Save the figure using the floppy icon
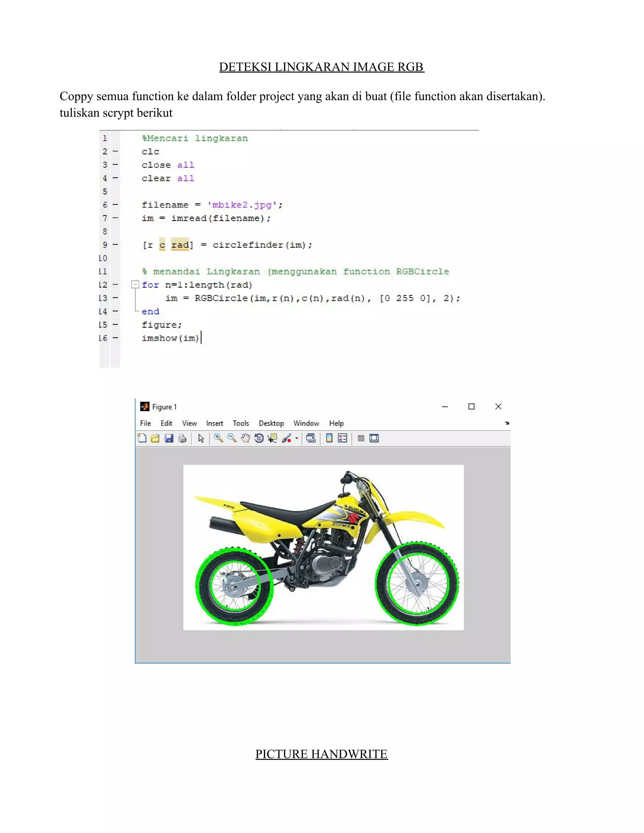 point(169,438)
